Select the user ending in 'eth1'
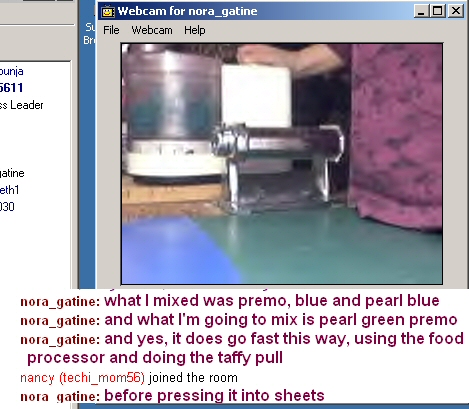Image resolution: width=469 pixels, height=409 pixels. (x=10, y=190)
